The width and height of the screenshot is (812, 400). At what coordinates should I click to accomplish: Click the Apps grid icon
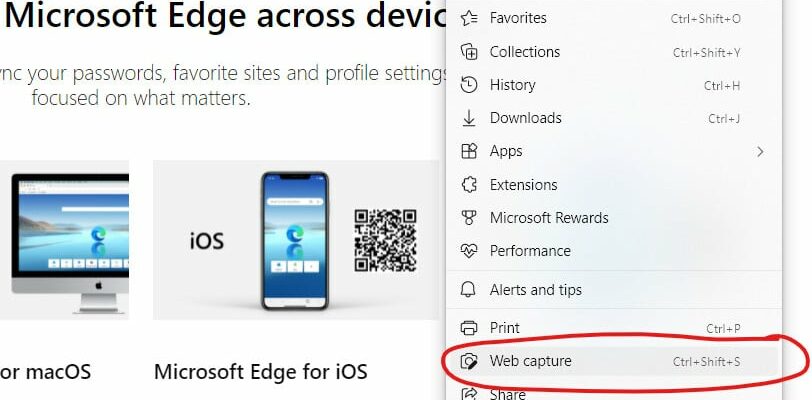(x=468, y=151)
